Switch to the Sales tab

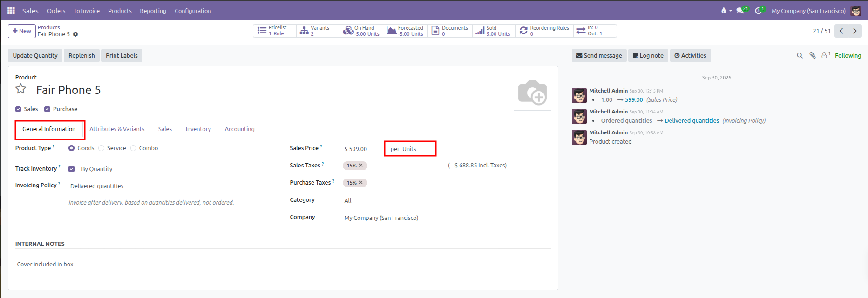(x=165, y=129)
